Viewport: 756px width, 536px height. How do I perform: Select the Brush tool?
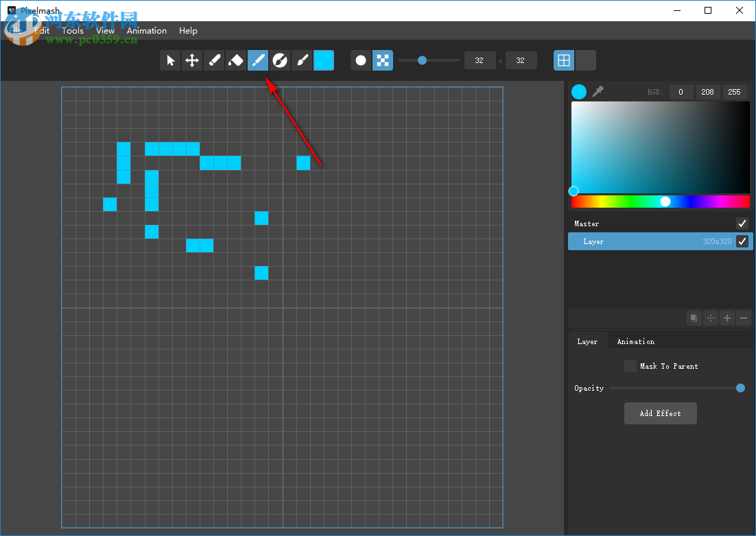(x=302, y=60)
